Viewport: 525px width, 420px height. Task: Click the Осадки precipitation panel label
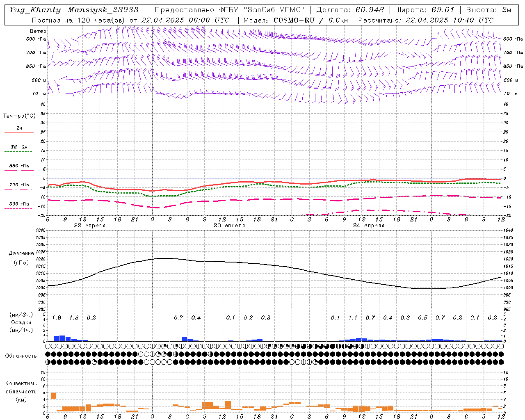coord(21,322)
